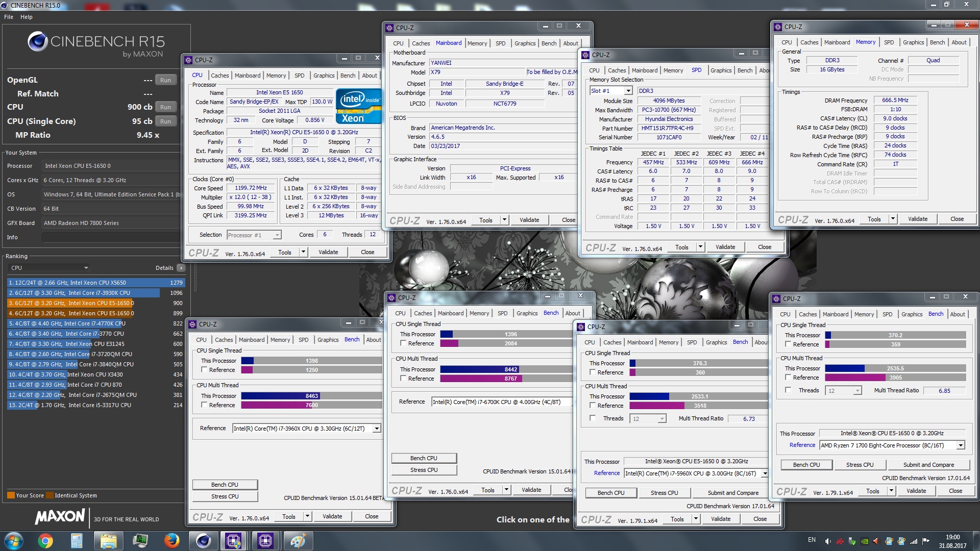Expand the CPU ranking category dropdown
This screenshot has height=551, width=980.
86,268
